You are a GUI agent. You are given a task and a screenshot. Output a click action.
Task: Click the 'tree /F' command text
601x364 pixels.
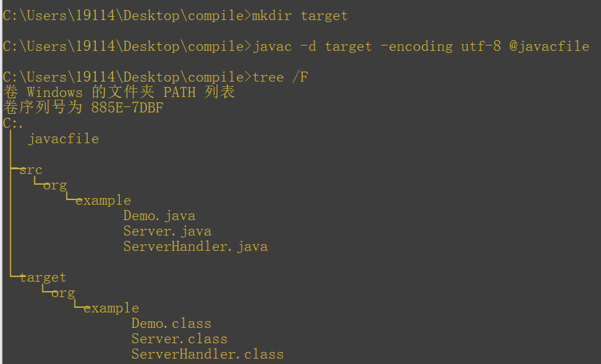(280, 77)
